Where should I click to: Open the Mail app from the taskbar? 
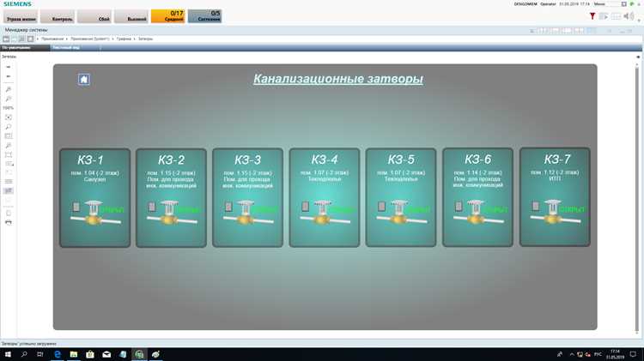coord(106,354)
